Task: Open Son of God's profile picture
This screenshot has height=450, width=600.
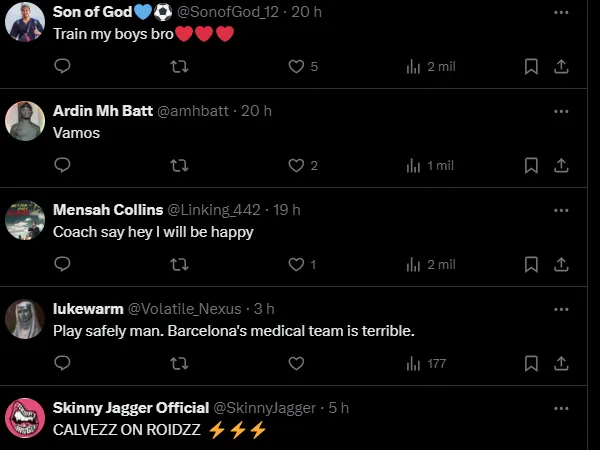Action: (24, 21)
